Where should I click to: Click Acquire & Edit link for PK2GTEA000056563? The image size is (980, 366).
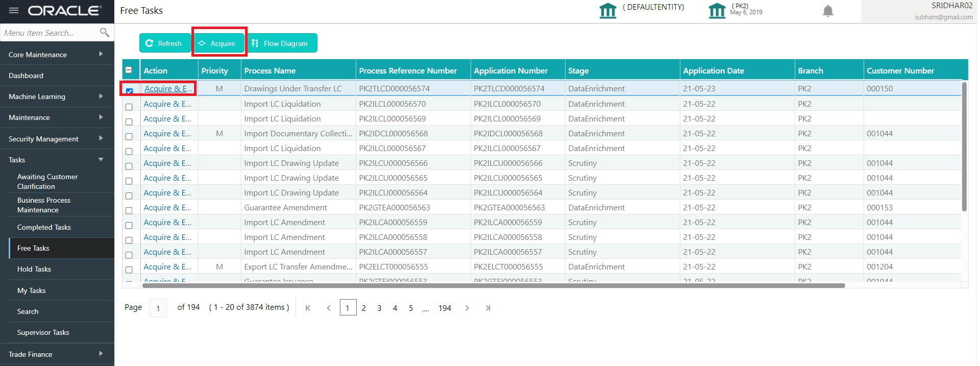tap(167, 207)
